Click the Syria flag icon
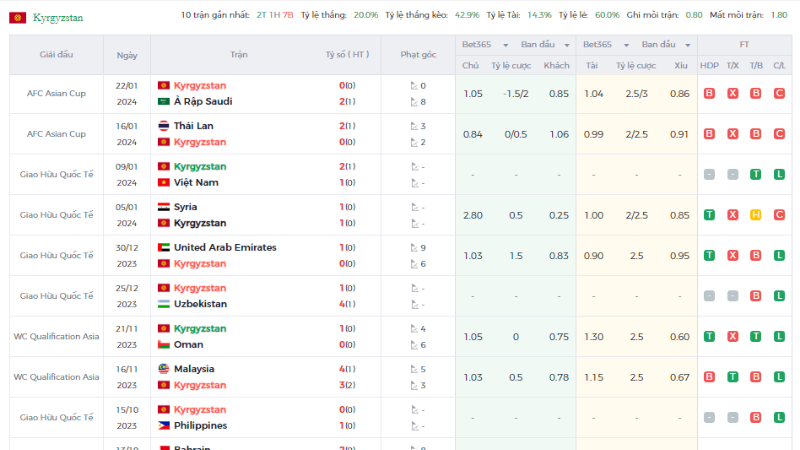This screenshot has width=800, height=450. (x=163, y=207)
